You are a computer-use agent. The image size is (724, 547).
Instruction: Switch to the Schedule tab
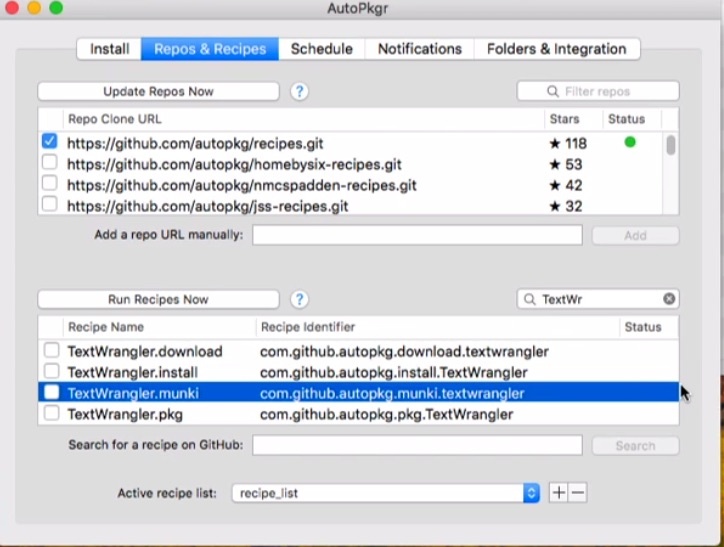[321, 49]
